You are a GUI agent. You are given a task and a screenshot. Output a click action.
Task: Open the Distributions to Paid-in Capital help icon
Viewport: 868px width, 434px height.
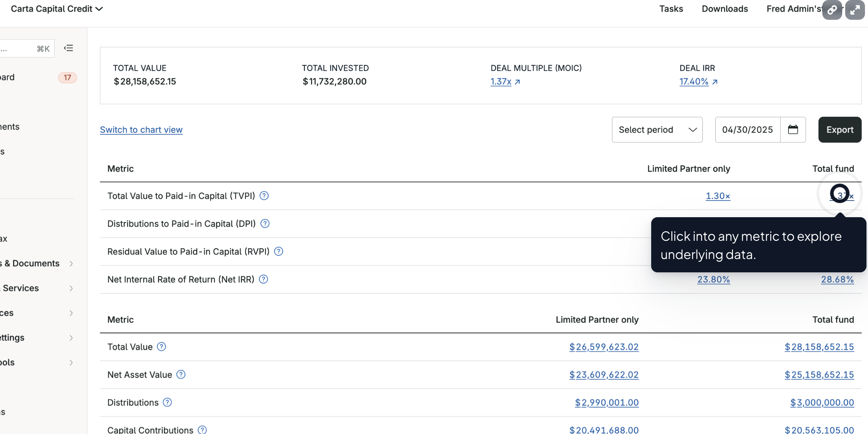click(x=265, y=224)
